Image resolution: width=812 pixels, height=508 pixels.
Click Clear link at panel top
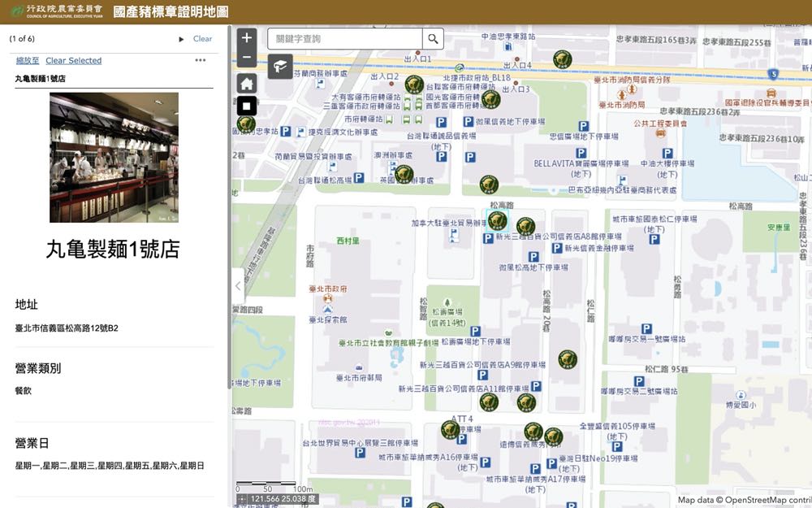tap(202, 39)
